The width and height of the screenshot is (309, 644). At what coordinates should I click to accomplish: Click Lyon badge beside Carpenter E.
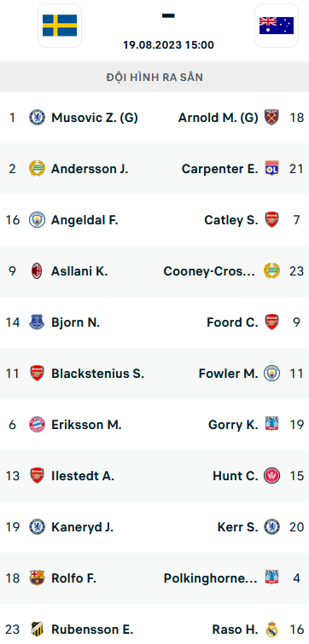tap(271, 169)
